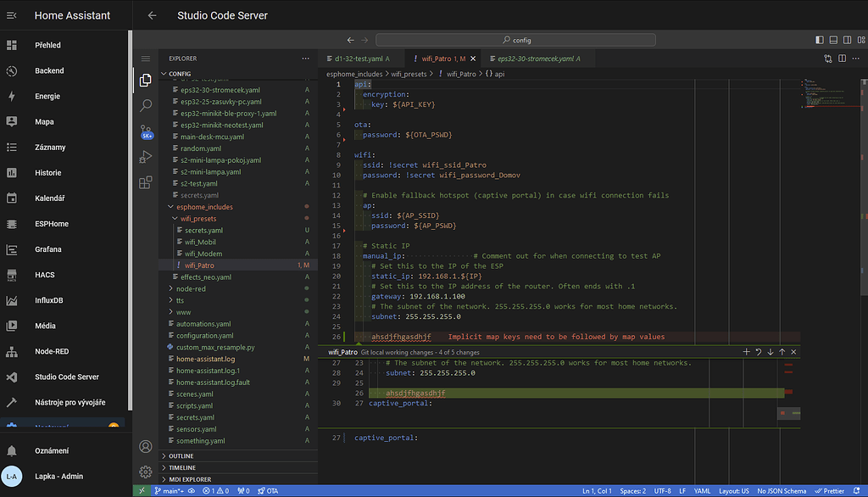Open the Run and Debug view
The height and width of the screenshot is (497, 868).
point(146,157)
